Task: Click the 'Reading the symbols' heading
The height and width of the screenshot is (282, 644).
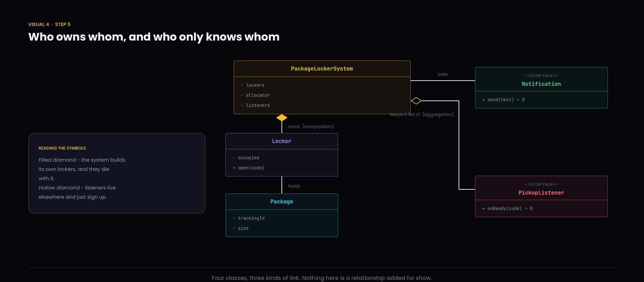Action: (x=62, y=148)
